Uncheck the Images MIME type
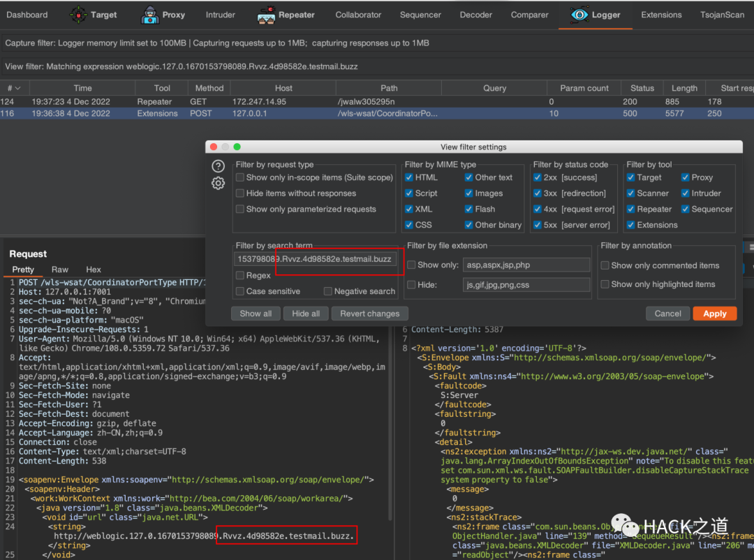 pyautogui.click(x=468, y=193)
